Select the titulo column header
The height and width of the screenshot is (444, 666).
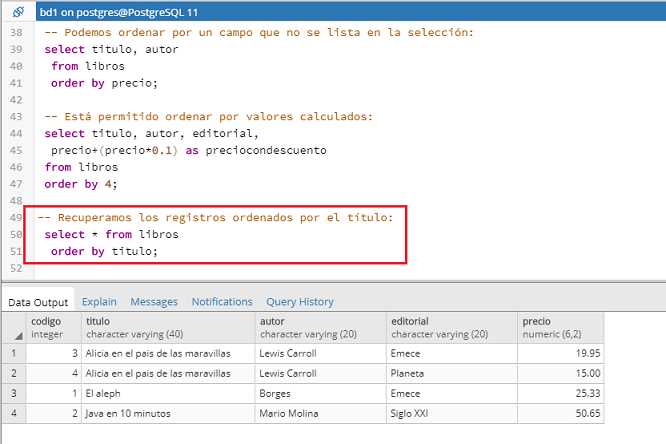[x=168, y=328]
